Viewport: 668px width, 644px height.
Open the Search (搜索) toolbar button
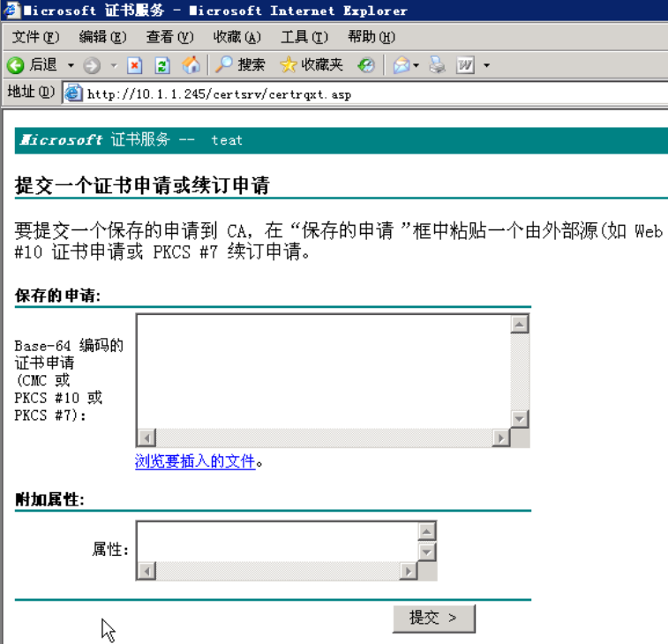click(240, 65)
